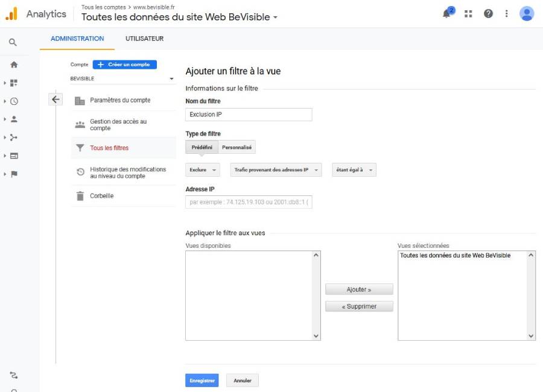Click the Créer un compte button
This screenshot has height=392, width=543.
pyautogui.click(x=124, y=65)
